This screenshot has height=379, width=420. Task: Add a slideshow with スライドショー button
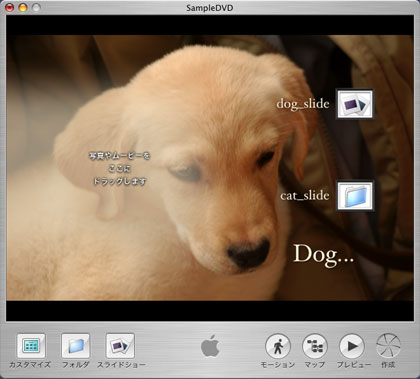tap(120, 346)
